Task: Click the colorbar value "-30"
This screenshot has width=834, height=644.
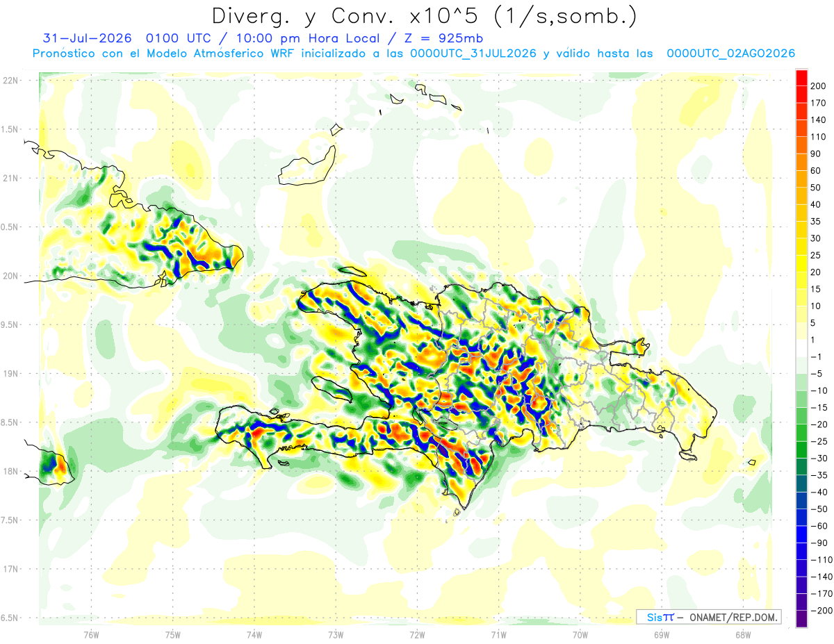Action: coord(819,458)
